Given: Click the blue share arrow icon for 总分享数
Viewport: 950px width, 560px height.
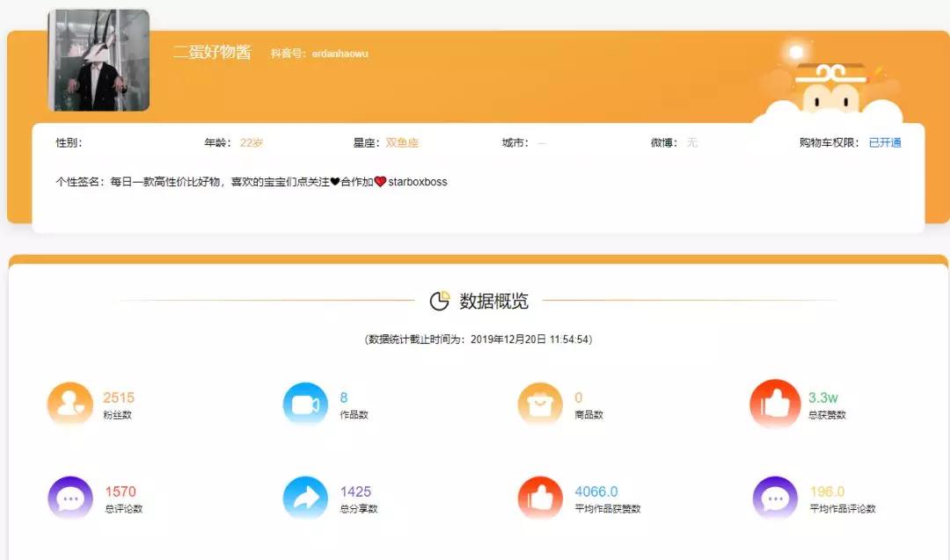Looking at the screenshot, I should (x=304, y=497).
